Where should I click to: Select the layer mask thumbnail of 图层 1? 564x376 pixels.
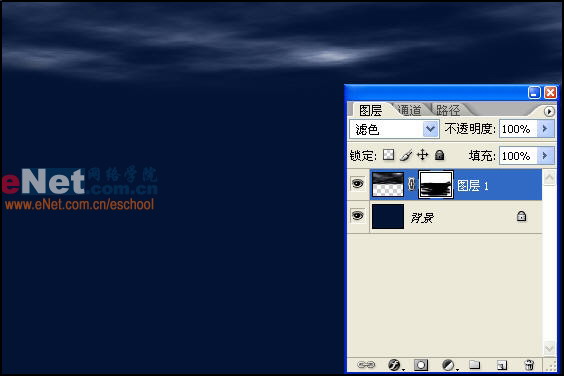pos(436,184)
